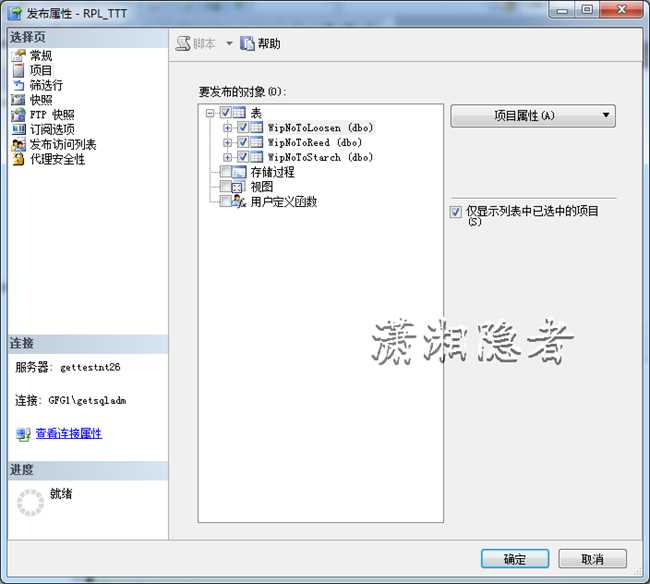The image size is (650, 584).
Task: Click the 取消 button
Action: click(x=592, y=559)
